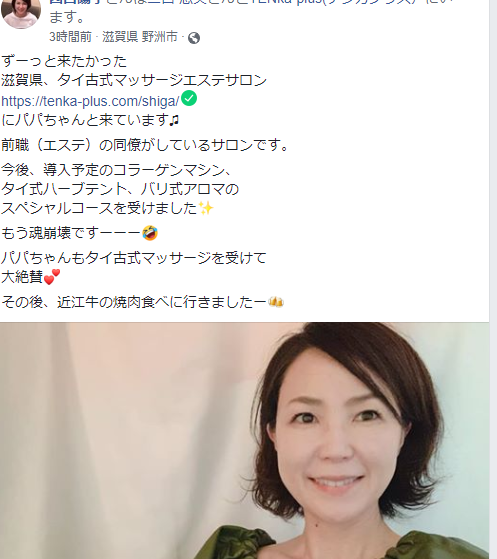Viewport: 497px width, 559px height.
Task: Click the green verified checkmark beside the URL
Action: coord(189,98)
